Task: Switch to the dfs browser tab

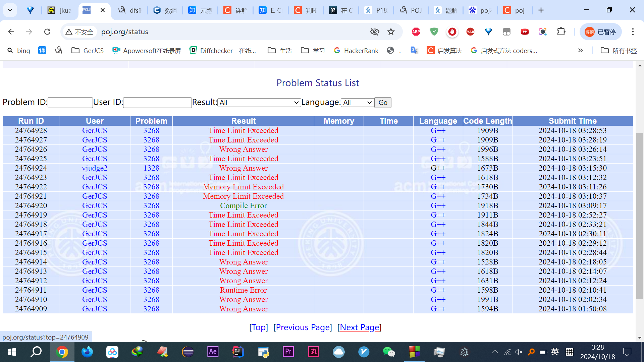Action: (131, 10)
